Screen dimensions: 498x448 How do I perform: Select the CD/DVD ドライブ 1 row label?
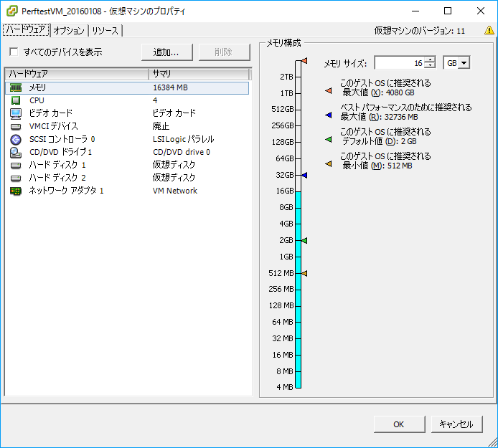click(61, 152)
